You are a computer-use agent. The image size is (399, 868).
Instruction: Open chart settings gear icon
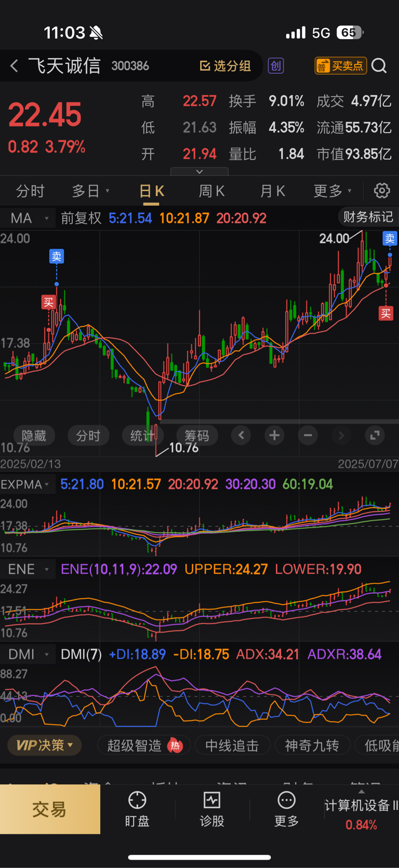click(382, 191)
